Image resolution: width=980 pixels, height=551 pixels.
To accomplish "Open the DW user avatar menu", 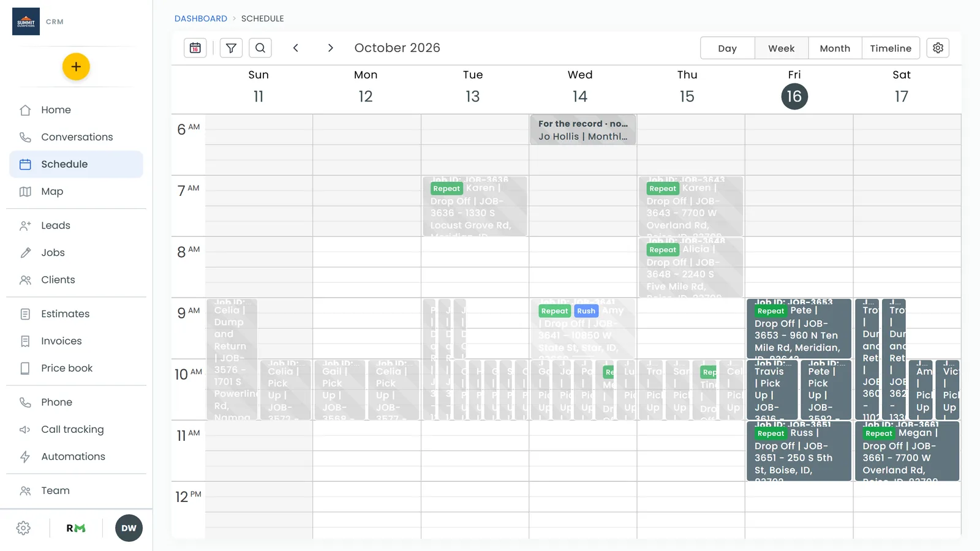I will (x=129, y=528).
